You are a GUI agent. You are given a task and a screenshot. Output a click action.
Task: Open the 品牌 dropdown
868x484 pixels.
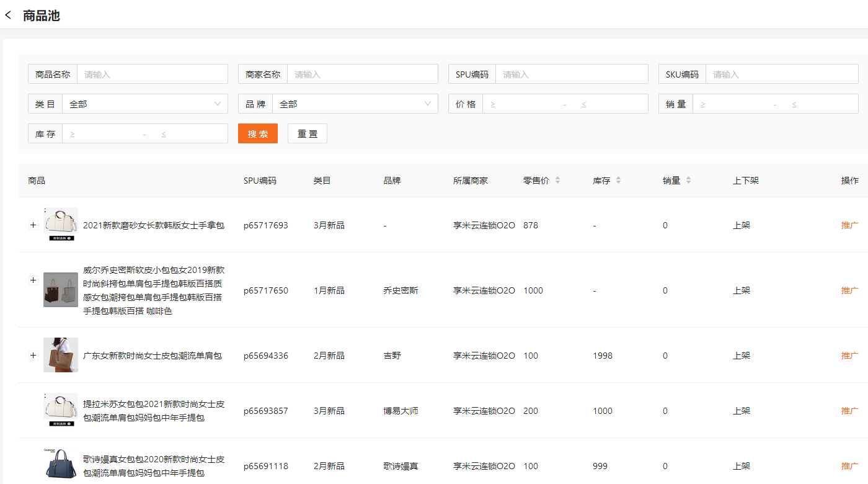[x=355, y=104]
